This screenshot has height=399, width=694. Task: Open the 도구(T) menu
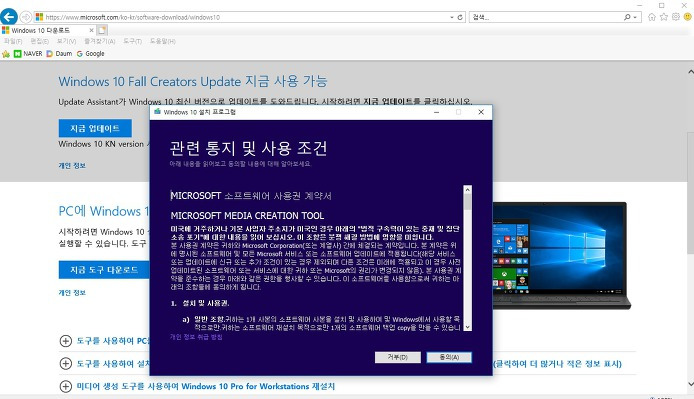point(132,41)
